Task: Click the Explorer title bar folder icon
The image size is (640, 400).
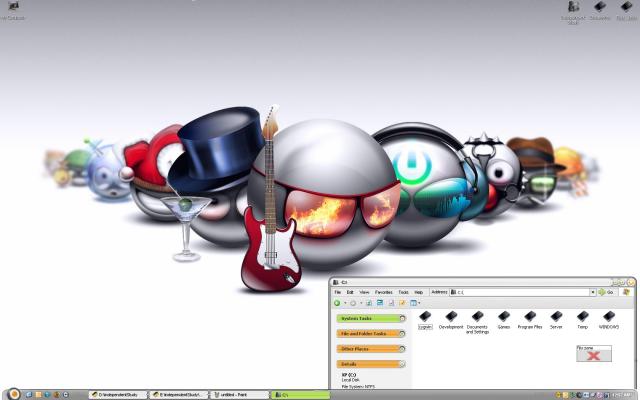Action: (336, 282)
